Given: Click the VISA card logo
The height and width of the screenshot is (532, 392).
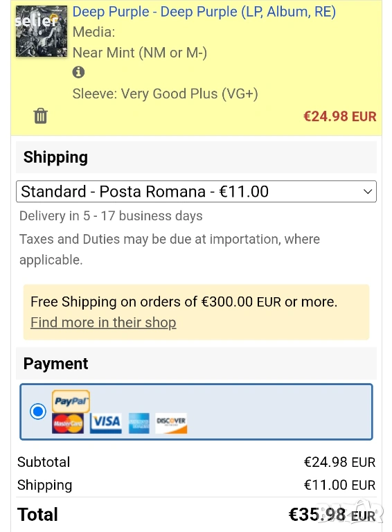Looking at the screenshot, I should [x=106, y=423].
